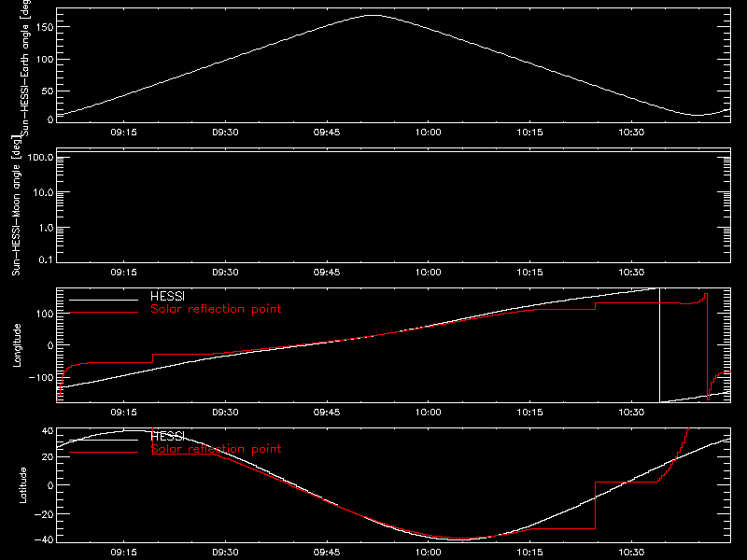Click the vertical white wrap line in Longitude plot
The width and height of the screenshot is (747, 560).
[660, 345]
